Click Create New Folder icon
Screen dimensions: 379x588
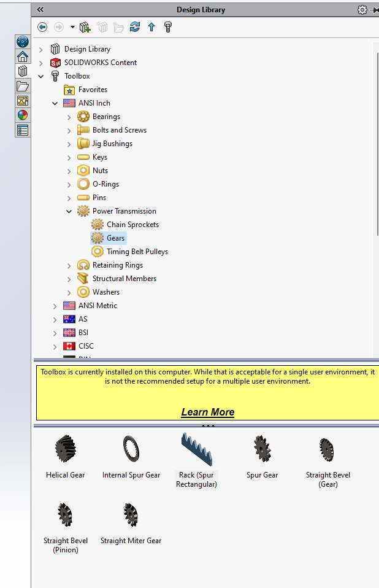[x=118, y=27]
